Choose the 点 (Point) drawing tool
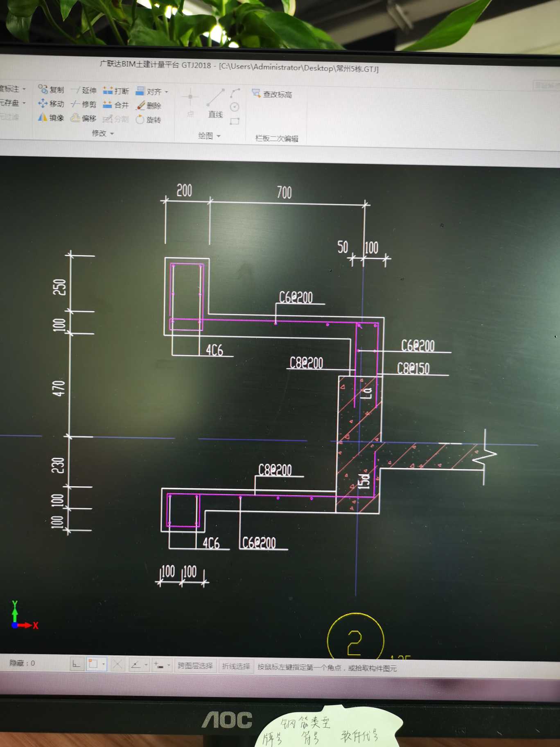The height and width of the screenshot is (747, 560). point(190,103)
